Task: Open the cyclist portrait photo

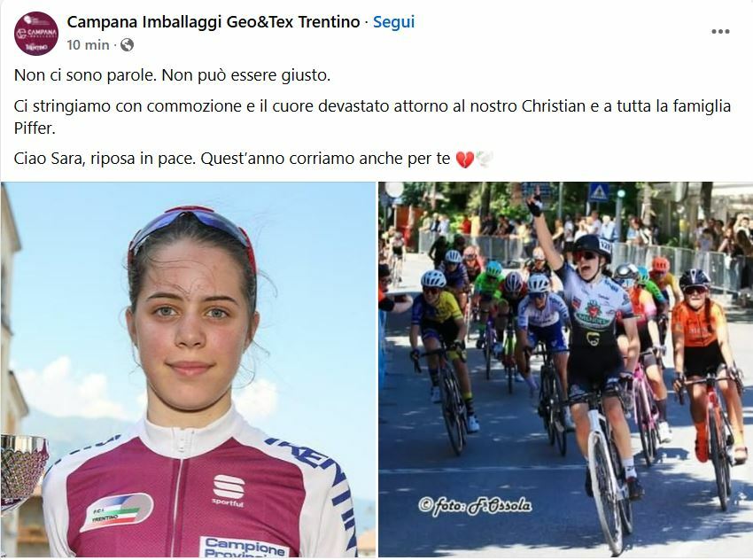Action: coord(188,369)
